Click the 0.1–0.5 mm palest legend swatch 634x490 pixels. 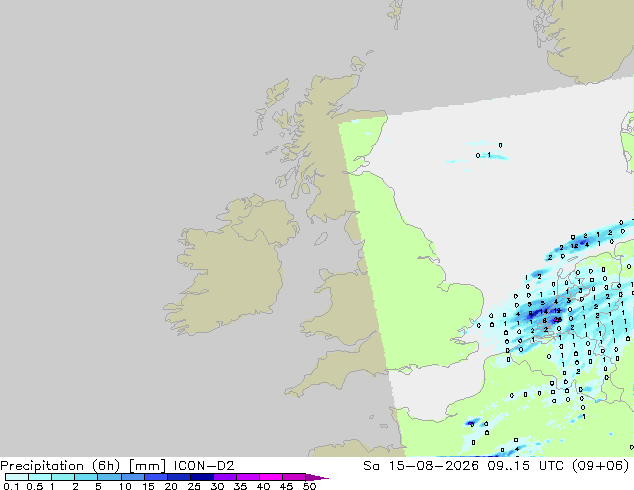(x=17, y=477)
